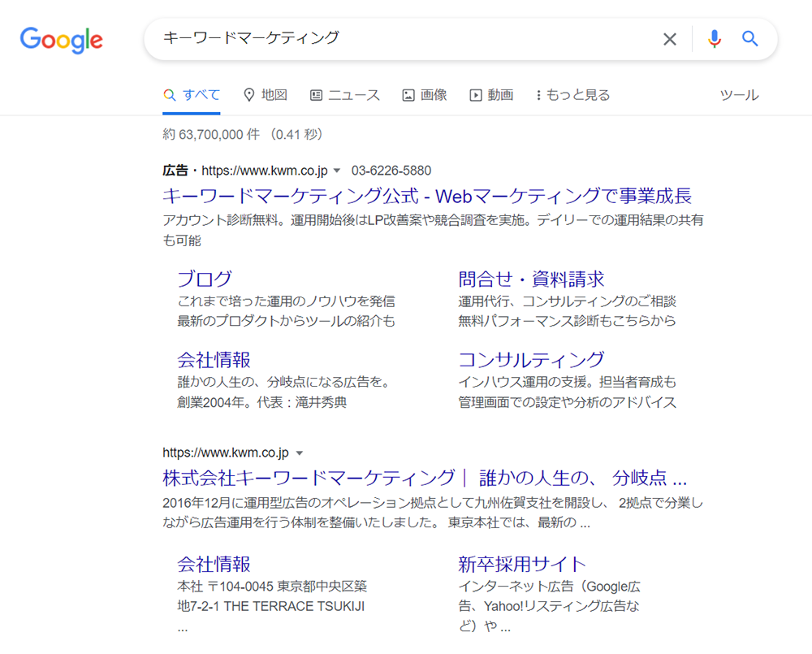Click the ad phone number 03-6226-5880
The width and height of the screenshot is (812, 654).
coord(391,171)
